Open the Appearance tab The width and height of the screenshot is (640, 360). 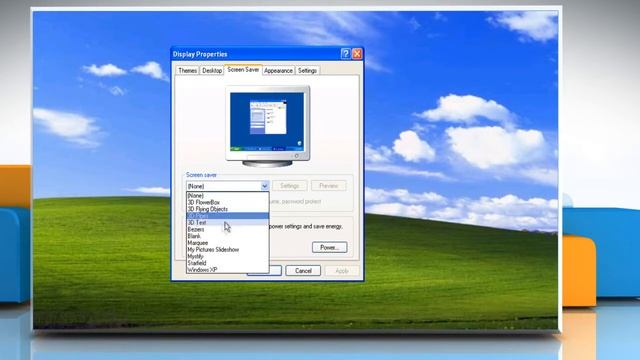[278, 71]
